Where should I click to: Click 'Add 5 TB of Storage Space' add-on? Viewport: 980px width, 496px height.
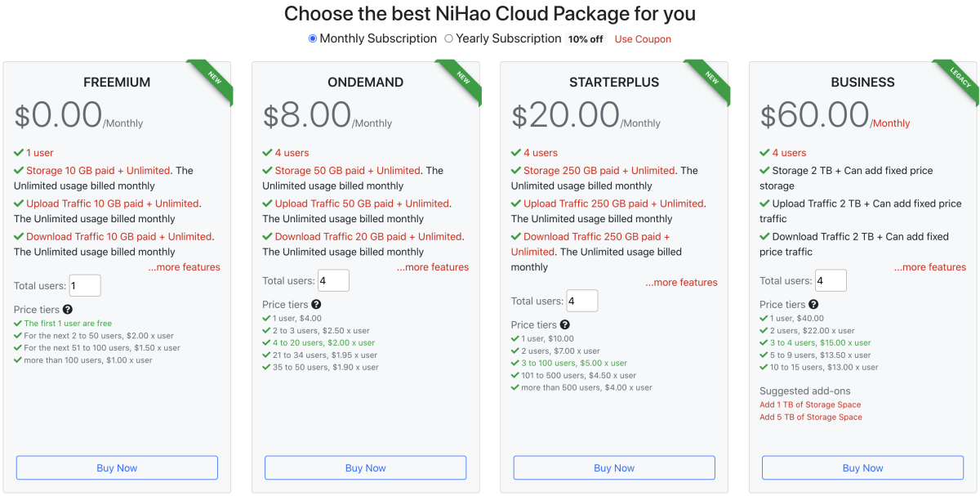click(810, 417)
